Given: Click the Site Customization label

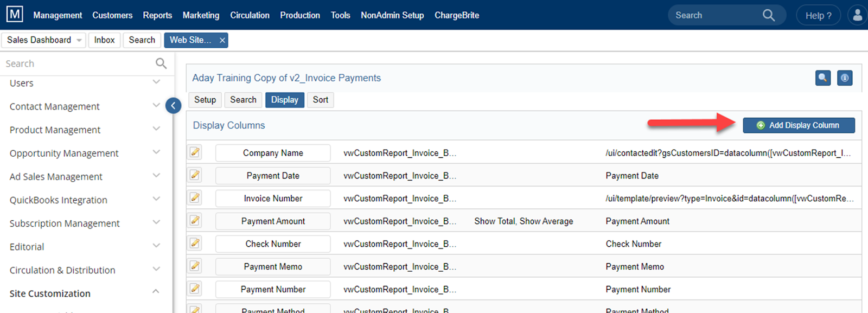Looking at the screenshot, I should click(x=50, y=293).
